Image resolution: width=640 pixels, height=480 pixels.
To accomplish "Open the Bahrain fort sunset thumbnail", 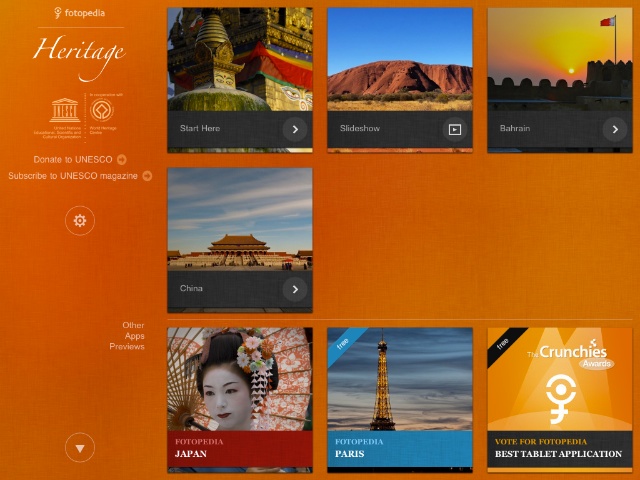I will [560, 59].
